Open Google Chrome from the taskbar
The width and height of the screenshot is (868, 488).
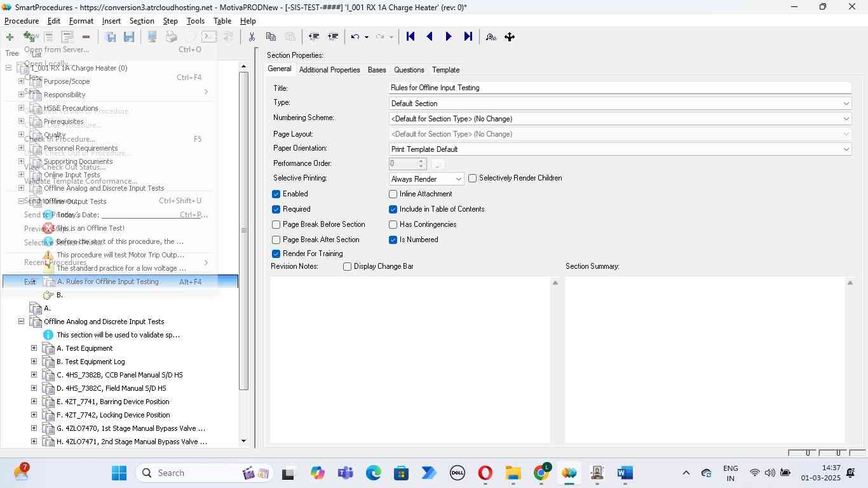click(541, 473)
